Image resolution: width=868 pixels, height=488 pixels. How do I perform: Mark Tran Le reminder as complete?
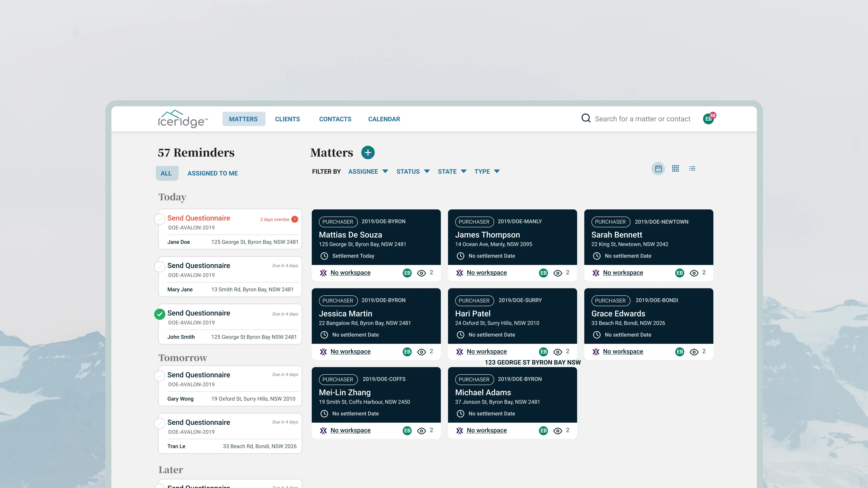coord(160,423)
